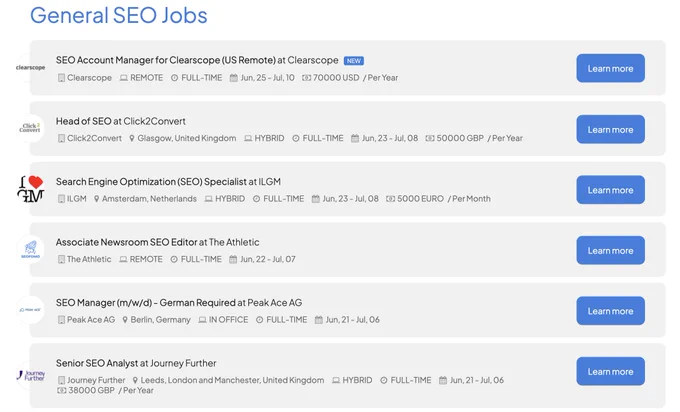680x412 pixels.
Task: Click building icon next to The Athletic
Action: (x=61, y=259)
